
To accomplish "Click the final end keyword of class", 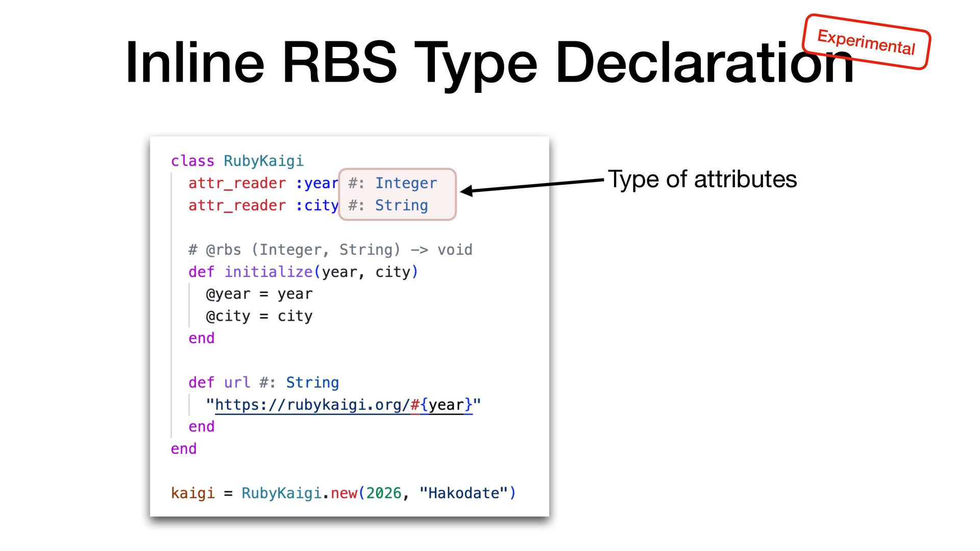I will tap(184, 449).
